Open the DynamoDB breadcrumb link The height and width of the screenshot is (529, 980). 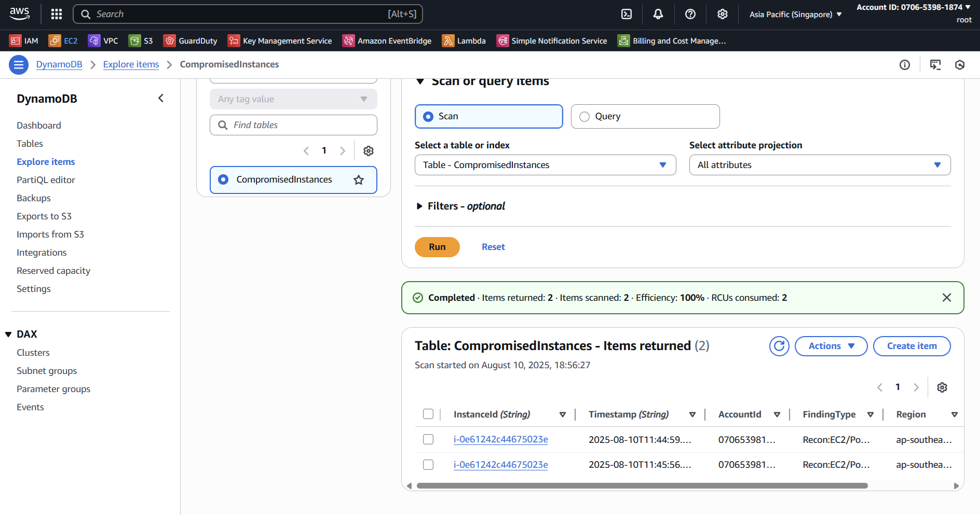(x=59, y=64)
